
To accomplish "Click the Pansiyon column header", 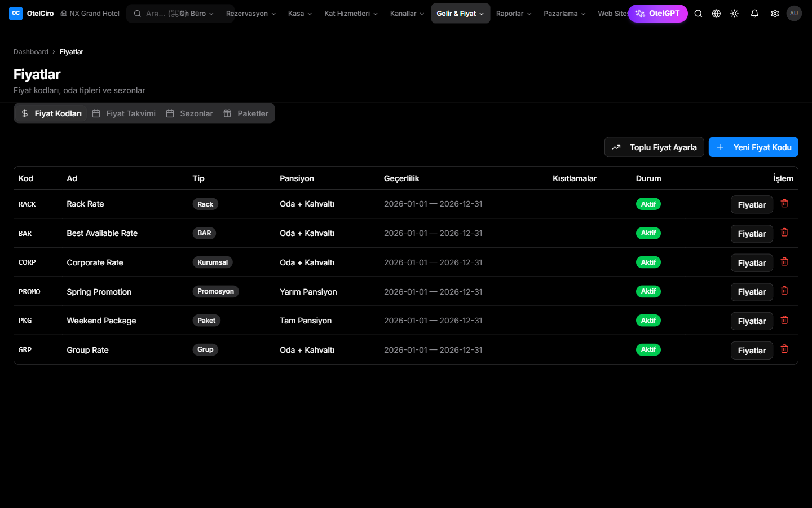I will click(297, 178).
